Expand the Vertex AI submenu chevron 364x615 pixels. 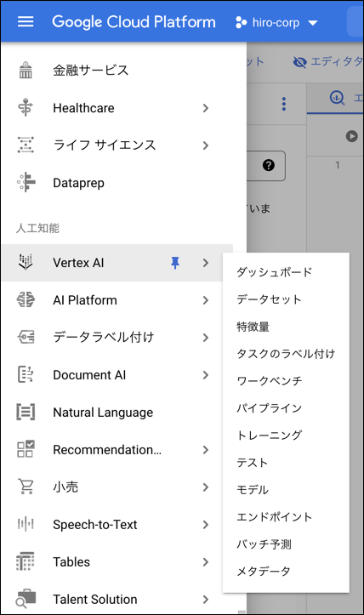pos(206,263)
